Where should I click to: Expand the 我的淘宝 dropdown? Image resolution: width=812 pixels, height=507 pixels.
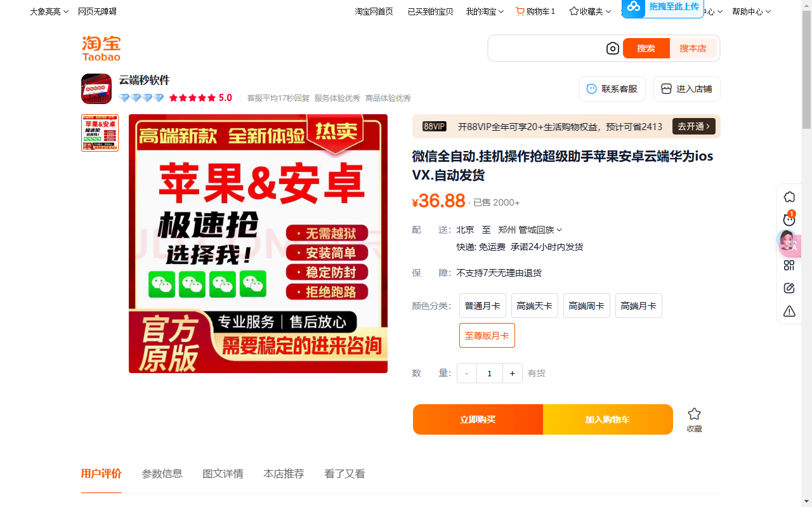[x=485, y=11]
